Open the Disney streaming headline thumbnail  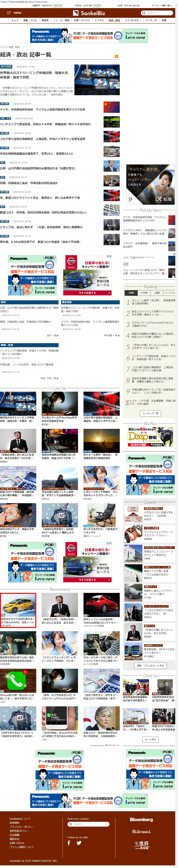[97, 80]
